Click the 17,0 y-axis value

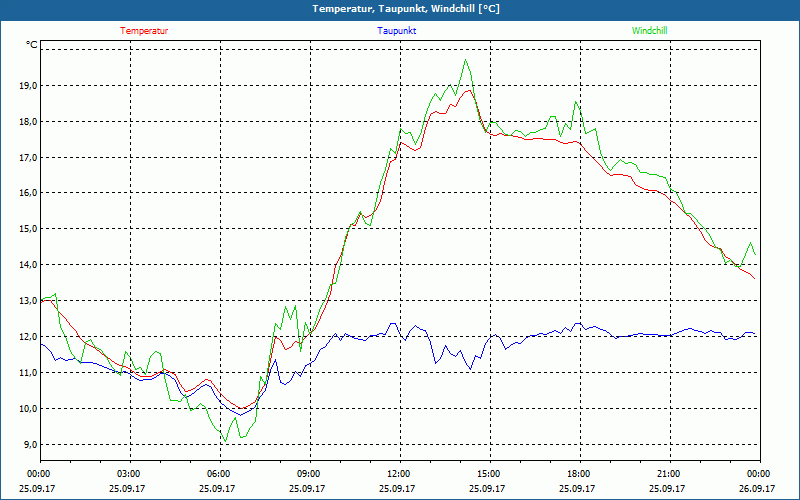tap(29, 157)
